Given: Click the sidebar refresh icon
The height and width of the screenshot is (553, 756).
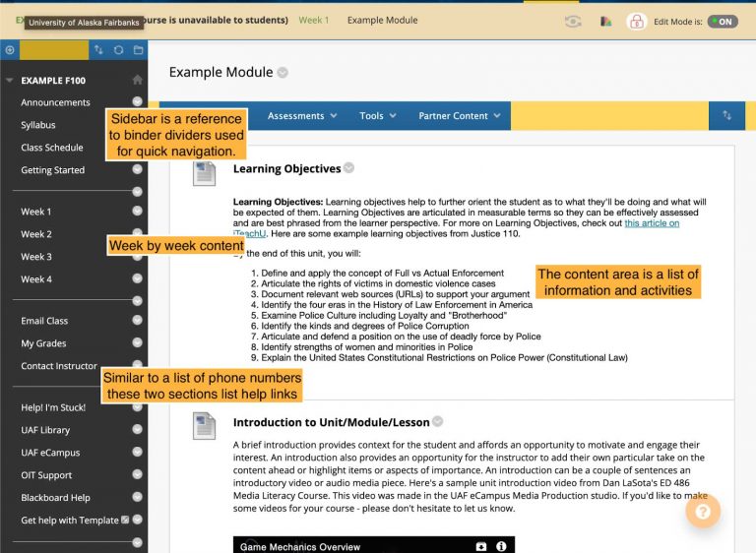Looking at the screenshot, I should [118, 49].
